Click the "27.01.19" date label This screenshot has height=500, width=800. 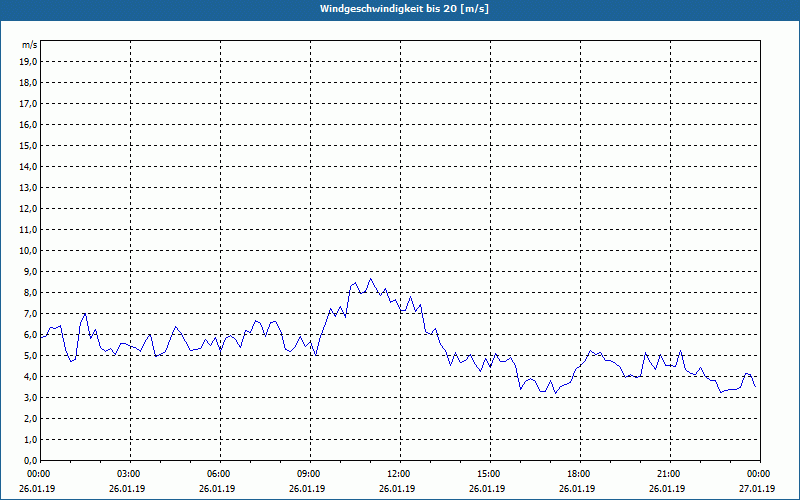tap(757, 489)
